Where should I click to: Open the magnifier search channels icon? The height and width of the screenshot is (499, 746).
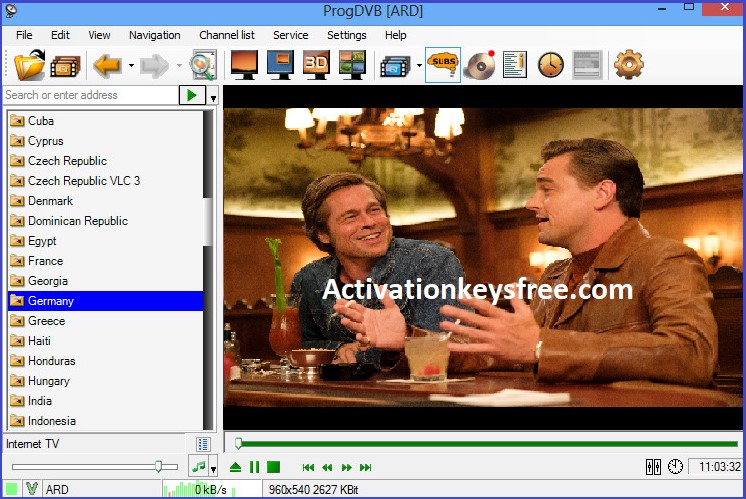[x=203, y=65]
